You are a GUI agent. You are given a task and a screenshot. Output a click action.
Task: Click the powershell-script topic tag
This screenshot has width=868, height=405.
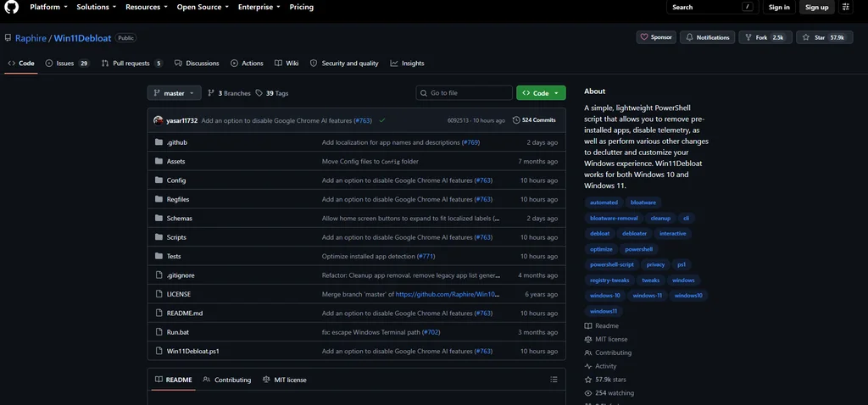(x=612, y=264)
